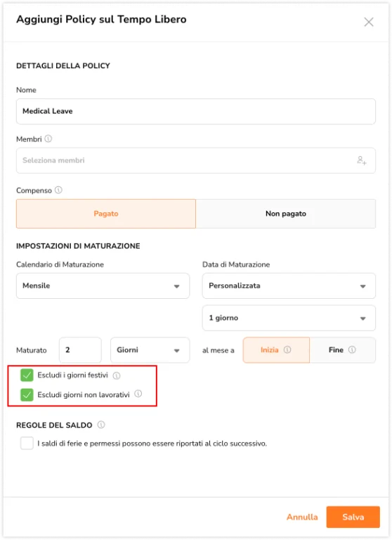Click info icon beside Escludi giorni non lavorativi

138,394
